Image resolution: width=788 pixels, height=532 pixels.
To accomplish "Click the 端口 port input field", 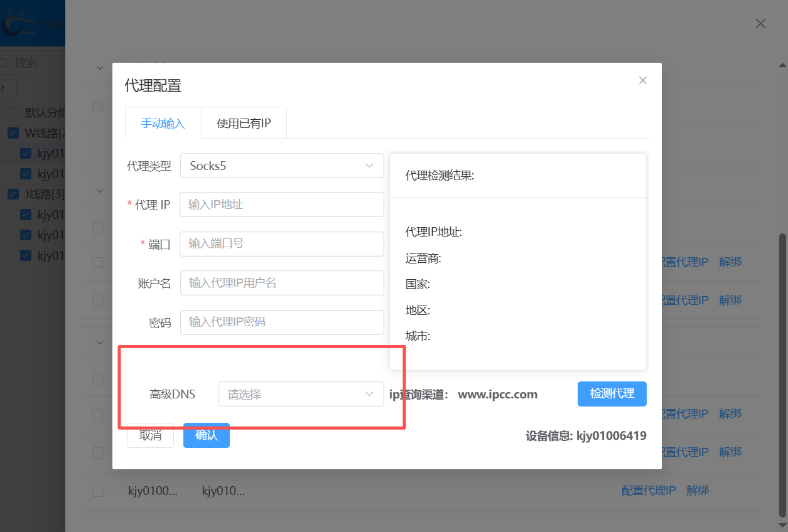I will point(281,243).
